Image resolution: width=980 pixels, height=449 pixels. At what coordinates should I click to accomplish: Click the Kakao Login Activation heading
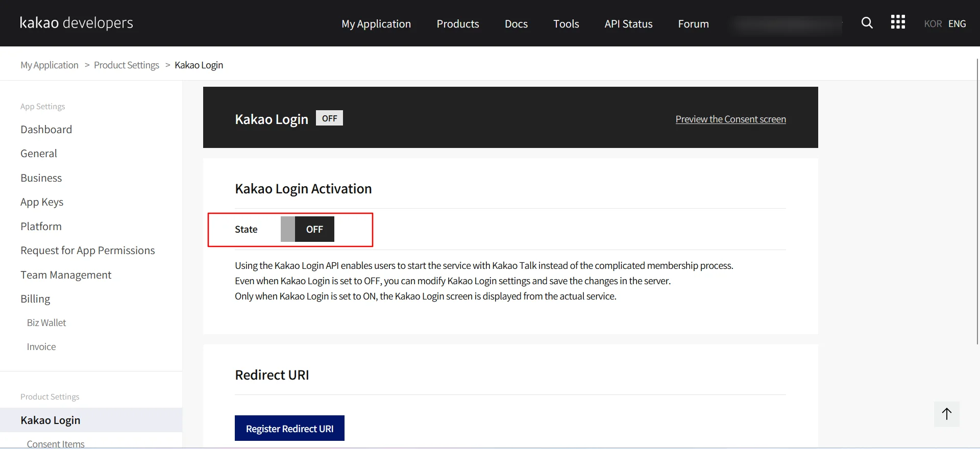click(303, 189)
